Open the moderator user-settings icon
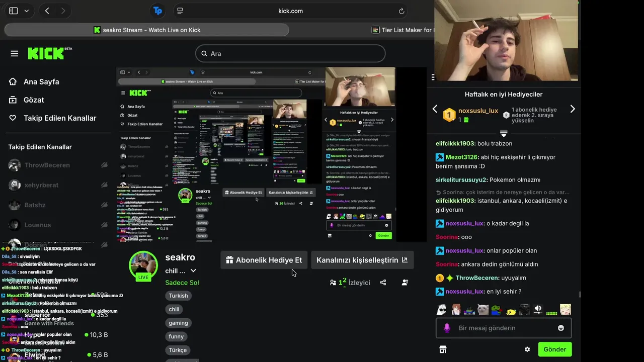 (405, 283)
